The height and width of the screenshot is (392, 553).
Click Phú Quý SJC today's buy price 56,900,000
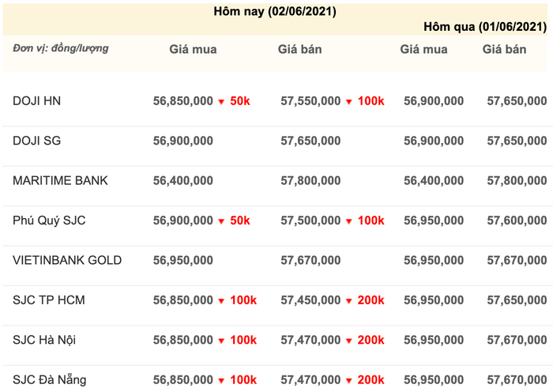point(183,220)
